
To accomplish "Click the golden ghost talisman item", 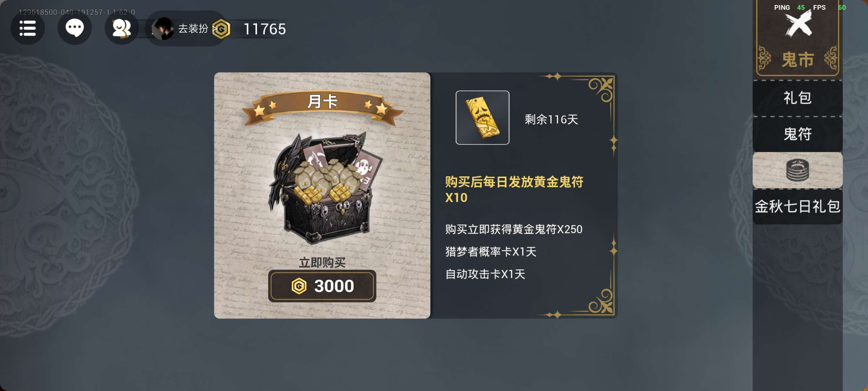I will tap(482, 118).
